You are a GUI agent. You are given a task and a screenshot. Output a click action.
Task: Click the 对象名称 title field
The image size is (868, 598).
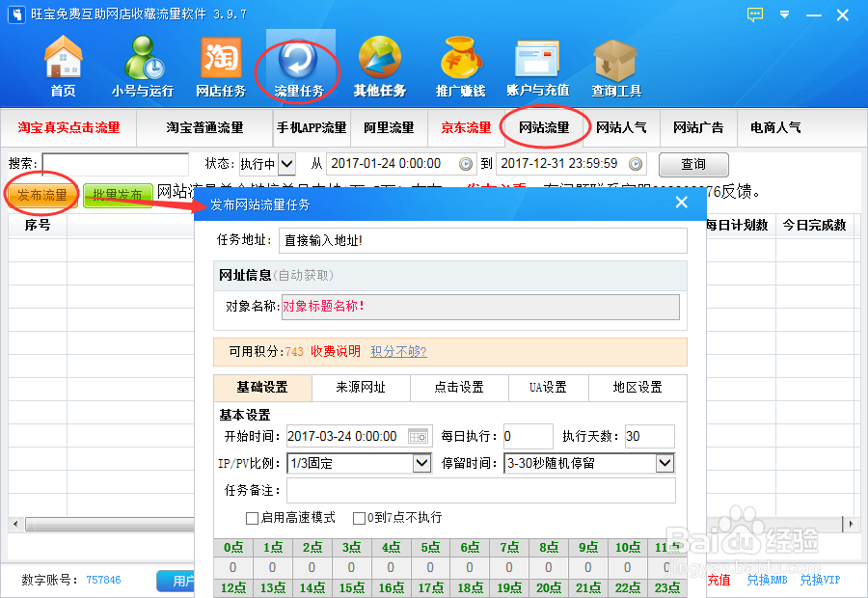[480, 307]
